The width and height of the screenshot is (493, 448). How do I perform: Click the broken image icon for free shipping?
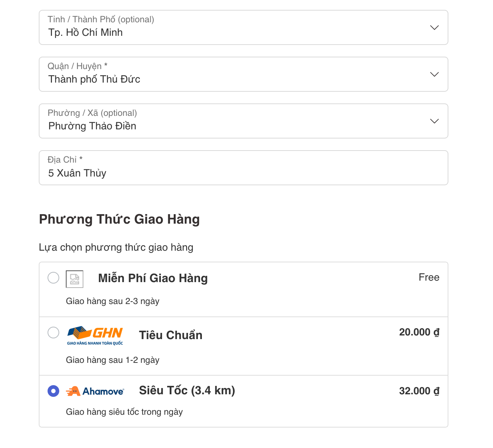pos(75,279)
